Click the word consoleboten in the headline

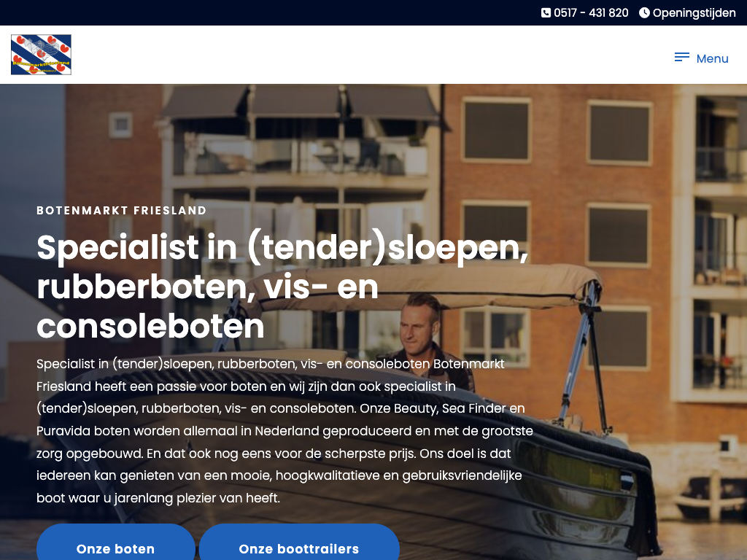[150, 327]
